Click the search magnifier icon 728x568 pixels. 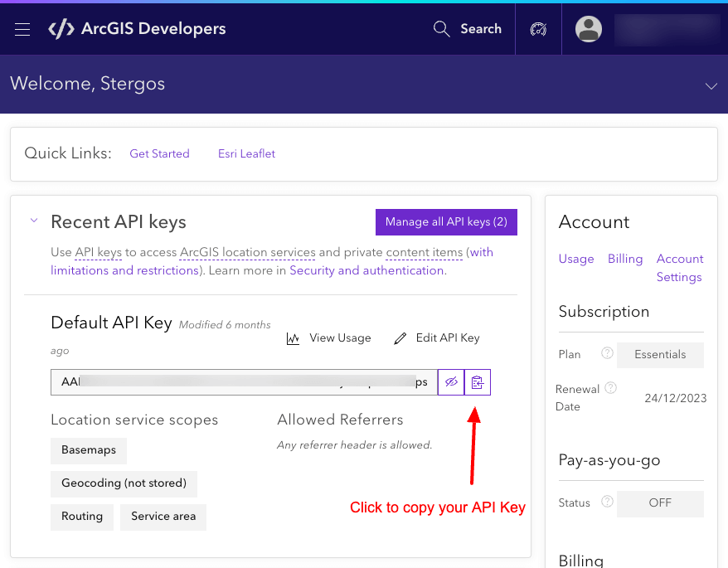pos(442,29)
